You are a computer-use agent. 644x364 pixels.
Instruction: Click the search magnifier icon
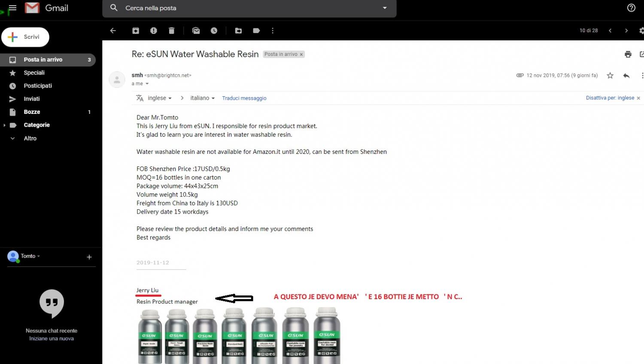(x=114, y=8)
